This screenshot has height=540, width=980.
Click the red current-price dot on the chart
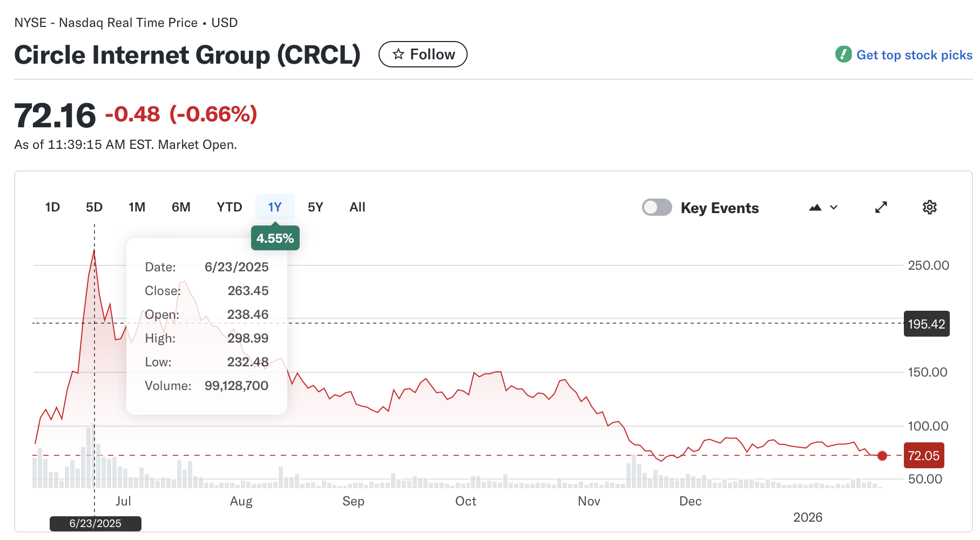click(x=882, y=456)
